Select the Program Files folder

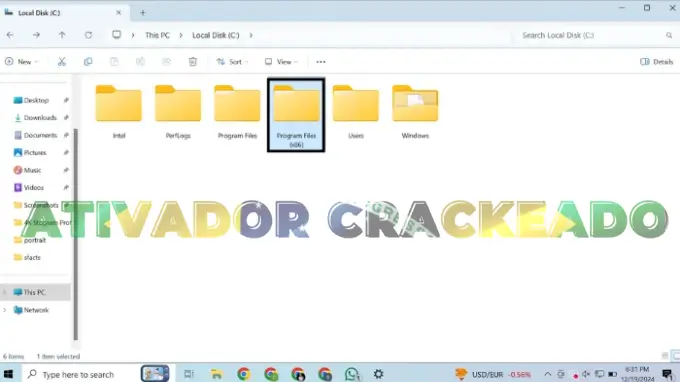tap(237, 112)
